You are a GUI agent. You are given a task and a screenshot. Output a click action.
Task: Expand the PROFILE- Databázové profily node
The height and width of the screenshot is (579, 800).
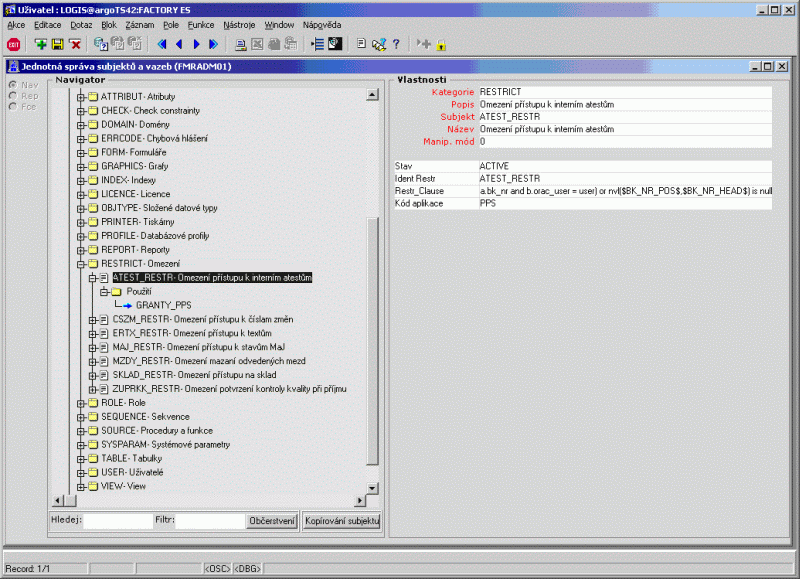(x=81, y=236)
